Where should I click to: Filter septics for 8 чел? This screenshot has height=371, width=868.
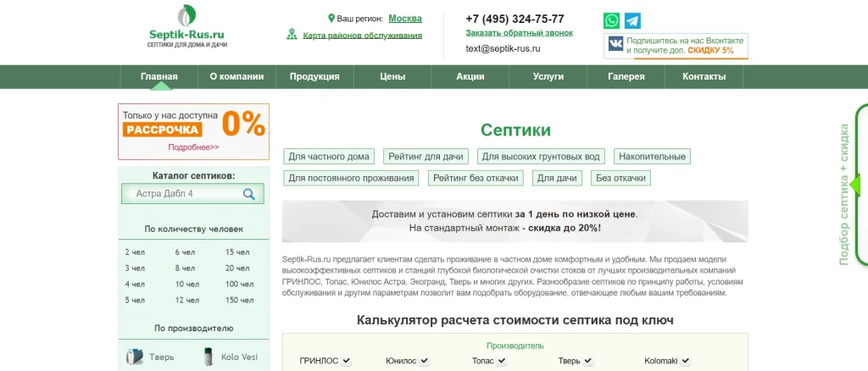pos(185,269)
